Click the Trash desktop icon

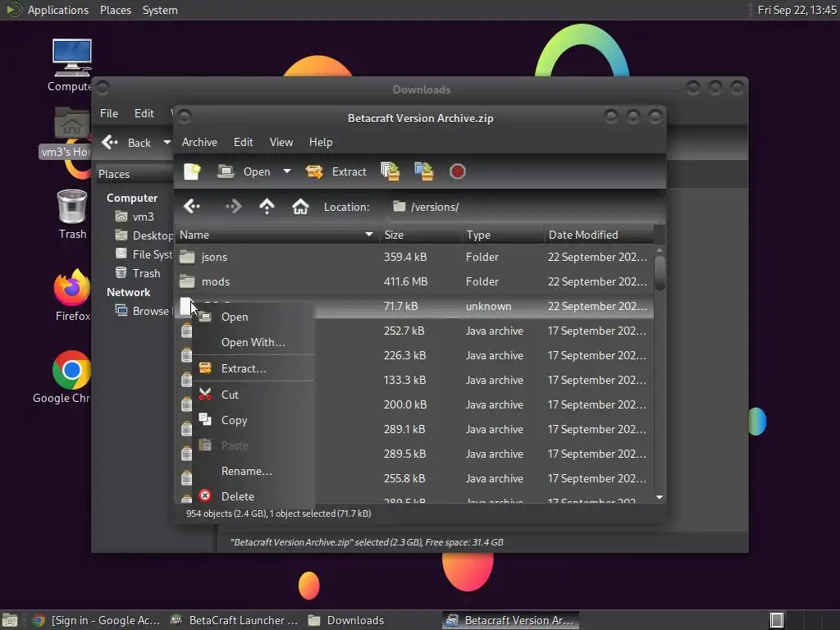[x=72, y=214]
